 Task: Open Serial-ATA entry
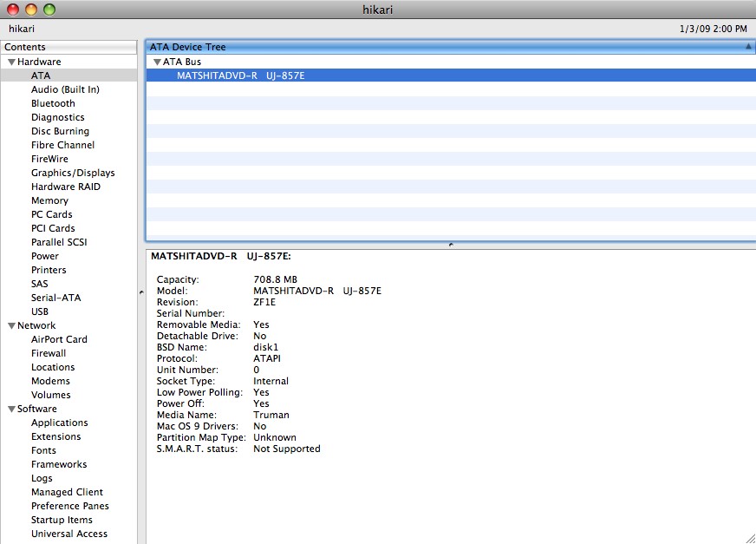(x=56, y=298)
